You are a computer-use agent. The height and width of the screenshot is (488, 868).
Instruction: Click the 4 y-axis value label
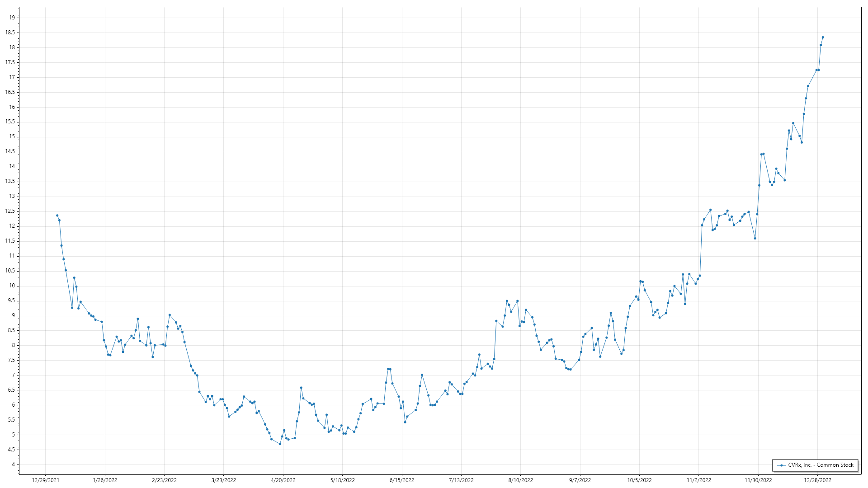14,465
